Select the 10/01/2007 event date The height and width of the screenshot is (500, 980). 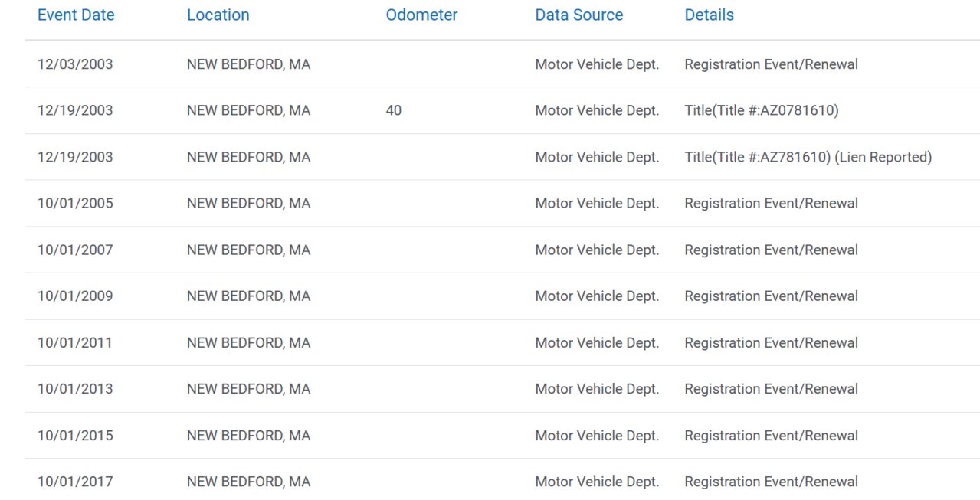[x=75, y=250]
